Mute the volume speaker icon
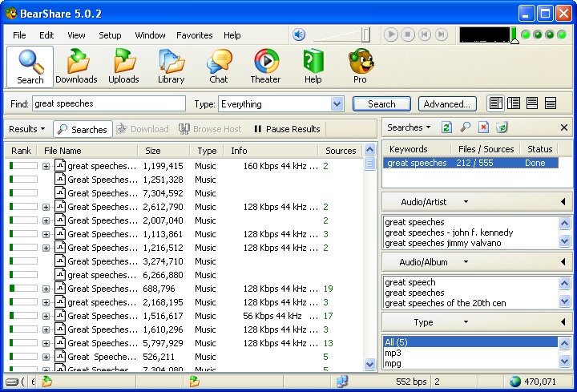Viewport: 577px width, 392px height. 299,35
